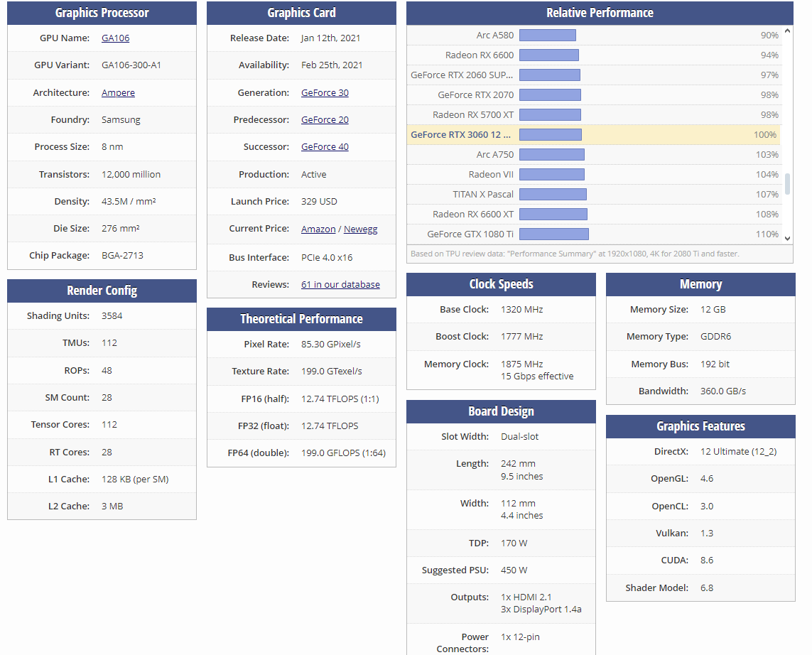This screenshot has width=812, height=655.
Task: Select the GeForce RTX 2070 row
Action: (594, 94)
